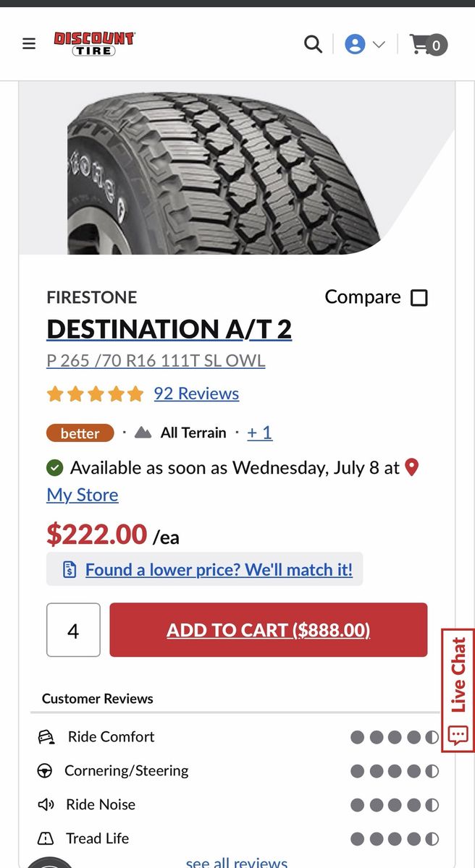This screenshot has width=475, height=868.
Task: Click the Discount Tire logo
Action: [x=95, y=44]
